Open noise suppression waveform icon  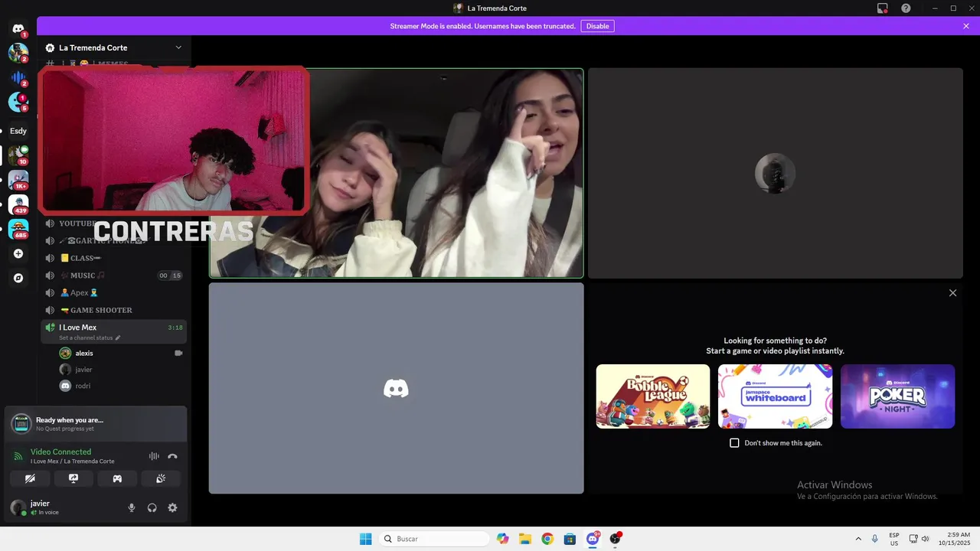click(x=154, y=456)
